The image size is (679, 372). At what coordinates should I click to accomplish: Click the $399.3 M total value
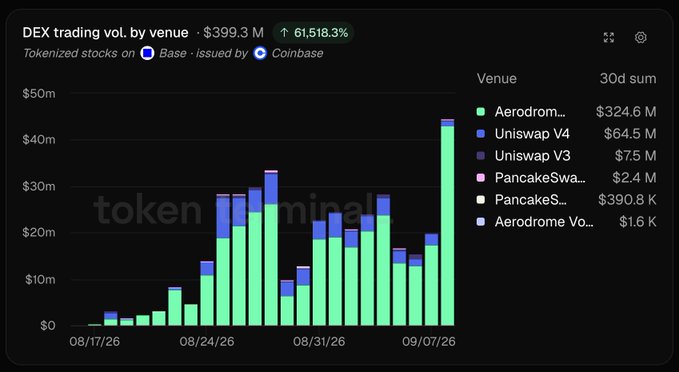[233, 32]
